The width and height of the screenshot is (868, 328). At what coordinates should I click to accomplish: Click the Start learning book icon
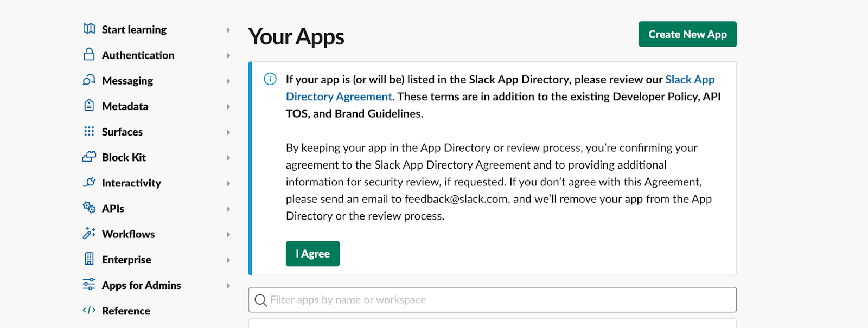point(89,29)
